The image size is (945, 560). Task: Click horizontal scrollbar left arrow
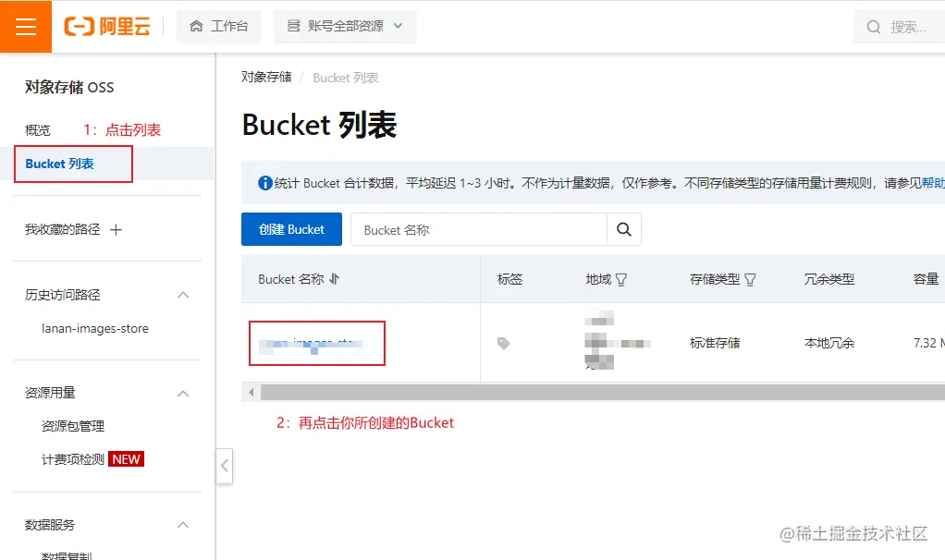[252, 393]
